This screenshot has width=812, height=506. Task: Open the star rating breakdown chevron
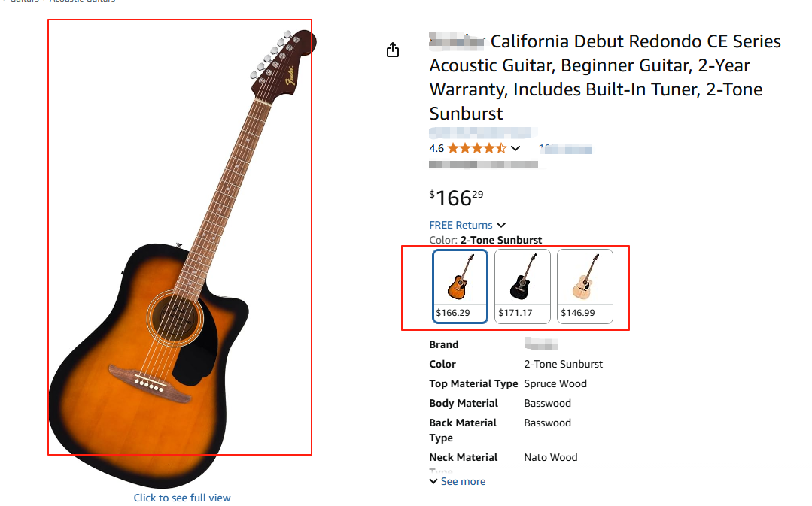(515, 148)
